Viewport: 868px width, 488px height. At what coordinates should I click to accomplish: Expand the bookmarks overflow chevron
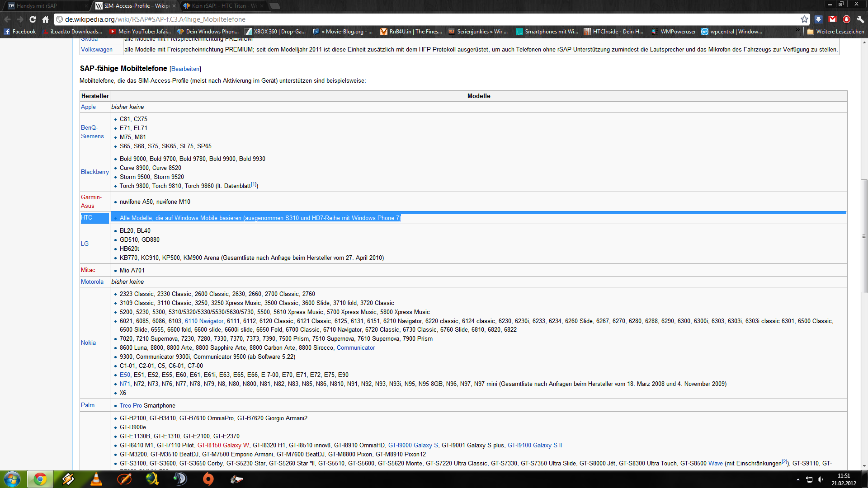pos(798,31)
